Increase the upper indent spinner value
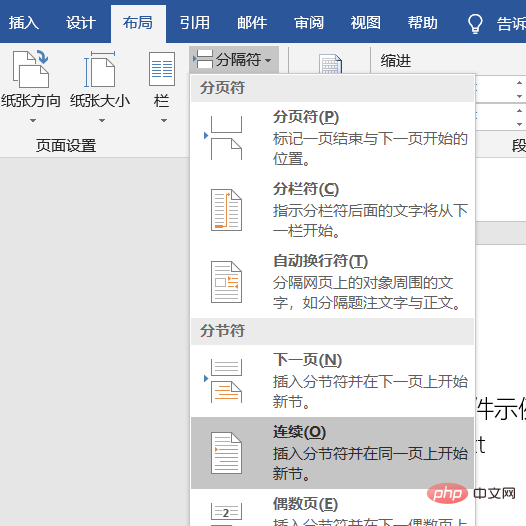This screenshot has width=526, height=526. pos(519,83)
